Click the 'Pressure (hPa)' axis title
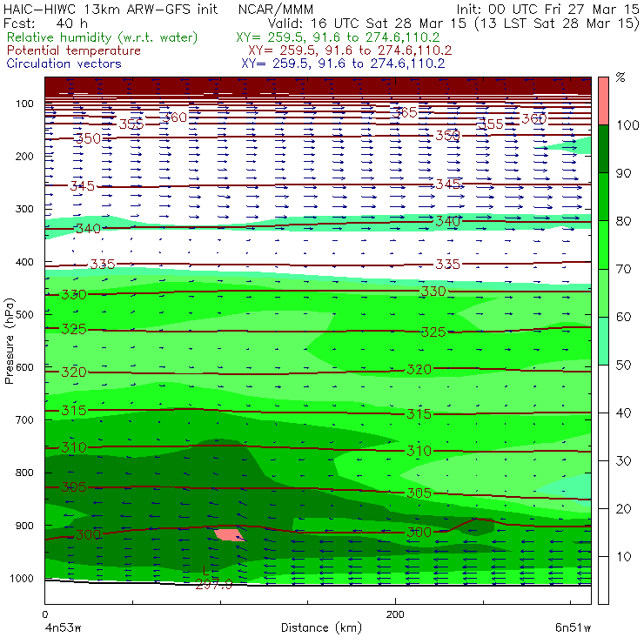This screenshot has width=644, height=644. pyautogui.click(x=9, y=341)
